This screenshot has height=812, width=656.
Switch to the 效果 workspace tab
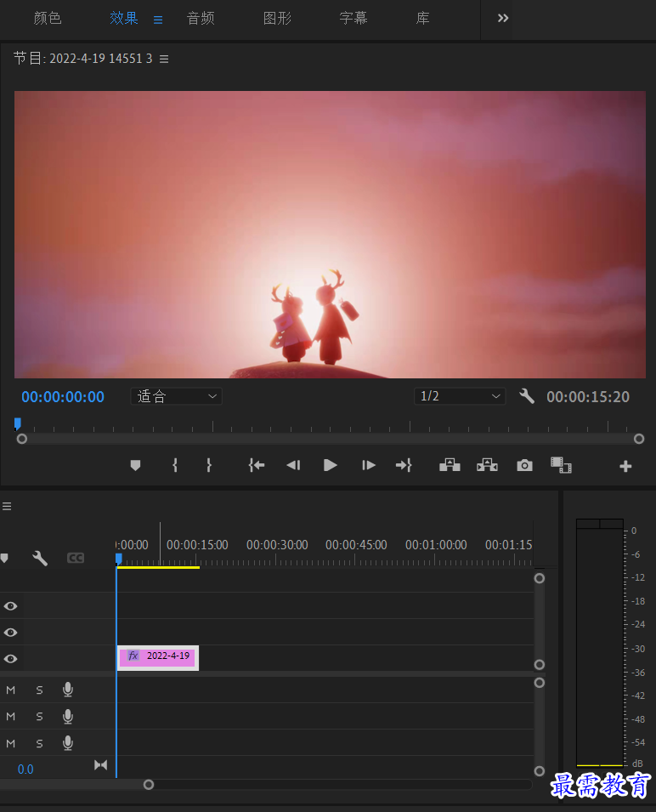coord(124,19)
